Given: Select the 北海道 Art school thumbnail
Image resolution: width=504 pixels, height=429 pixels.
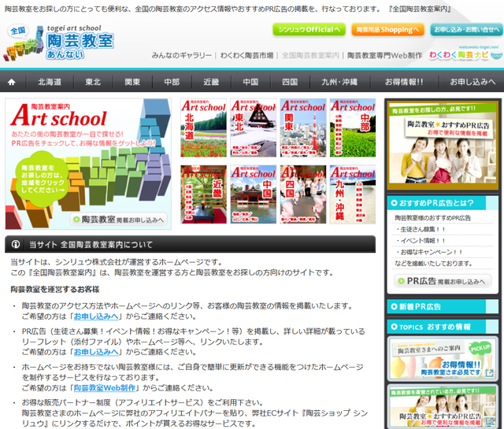Looking at the screenshot, I should tap(203, 128).
